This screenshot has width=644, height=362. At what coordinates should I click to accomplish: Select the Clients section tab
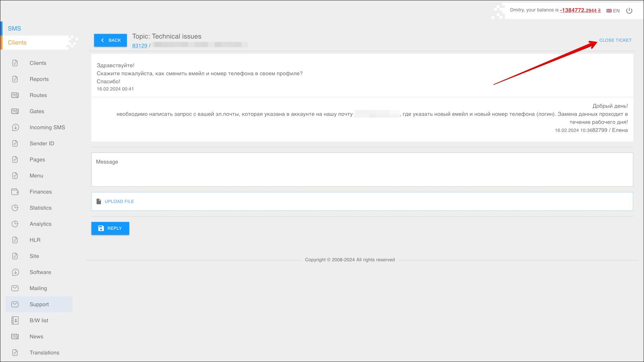[x=17, y=43]
